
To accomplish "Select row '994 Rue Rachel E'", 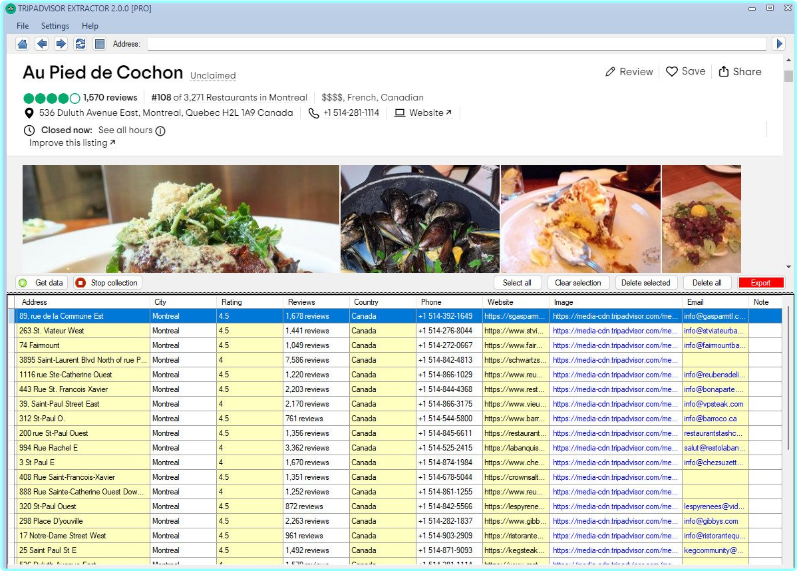I will click(398, 448).
